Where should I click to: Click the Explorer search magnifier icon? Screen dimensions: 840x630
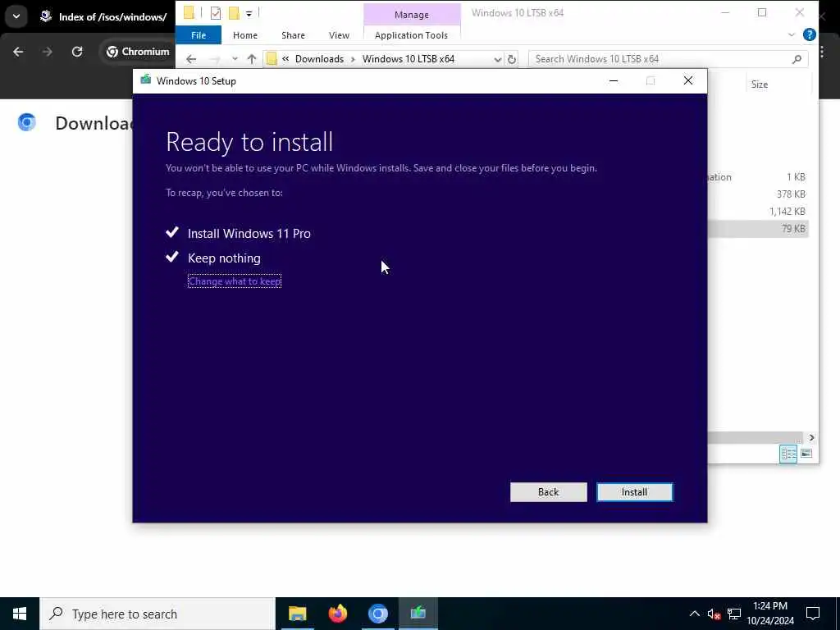(x=797, y=59)
